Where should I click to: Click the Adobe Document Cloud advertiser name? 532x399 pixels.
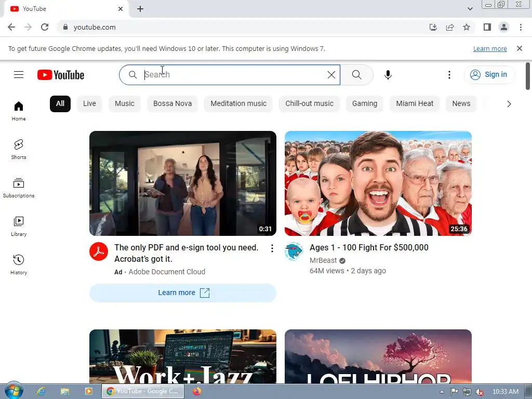(x=167, y=272)
